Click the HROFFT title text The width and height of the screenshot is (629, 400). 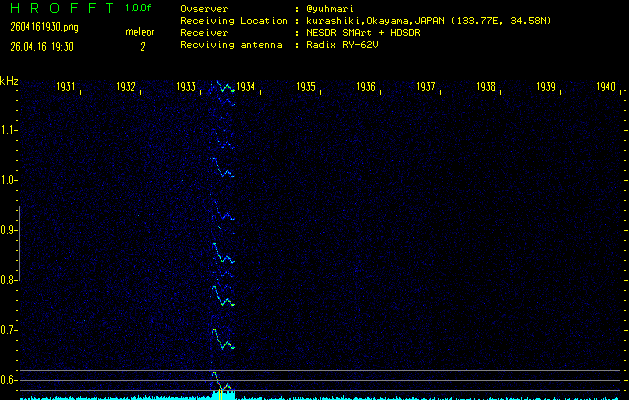[60, 8]
